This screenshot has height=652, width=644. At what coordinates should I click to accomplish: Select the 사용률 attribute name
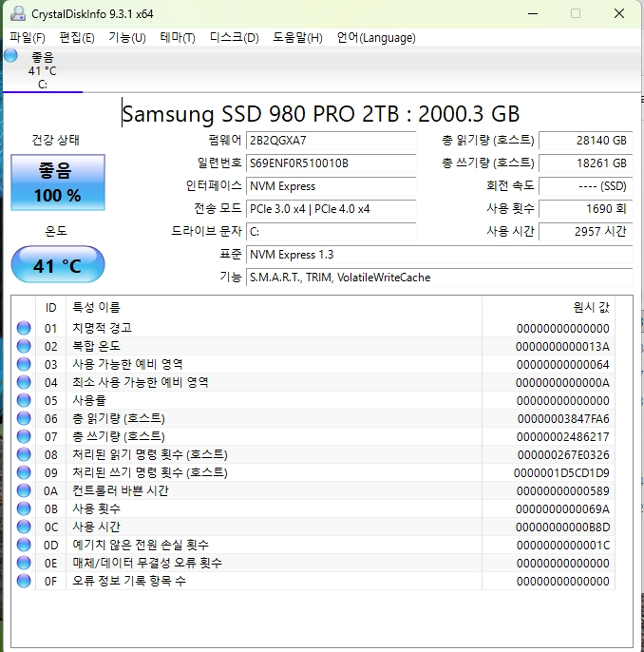(89, 400)
